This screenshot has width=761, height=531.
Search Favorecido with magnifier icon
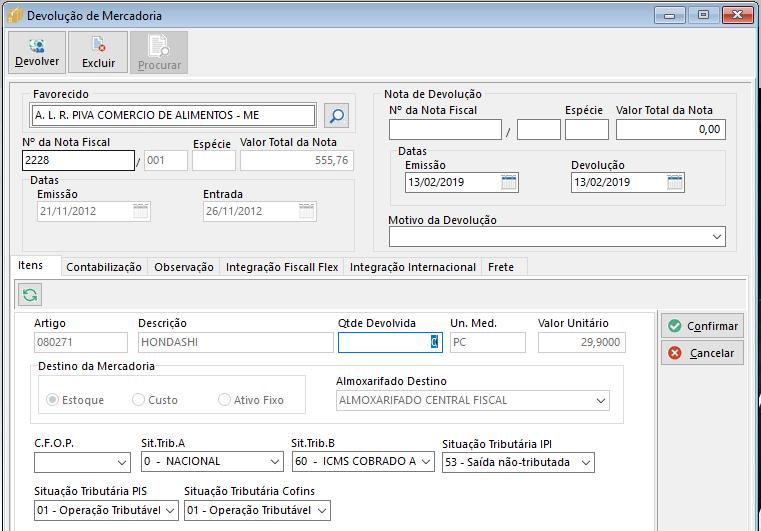pos(336,116)
